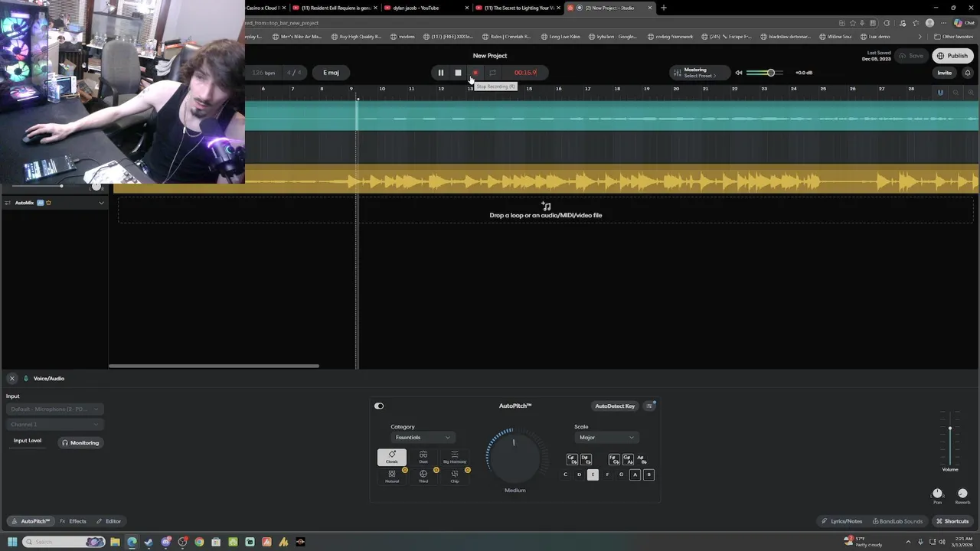Toggle the F#/Gb note key

(x=614, y=459)
